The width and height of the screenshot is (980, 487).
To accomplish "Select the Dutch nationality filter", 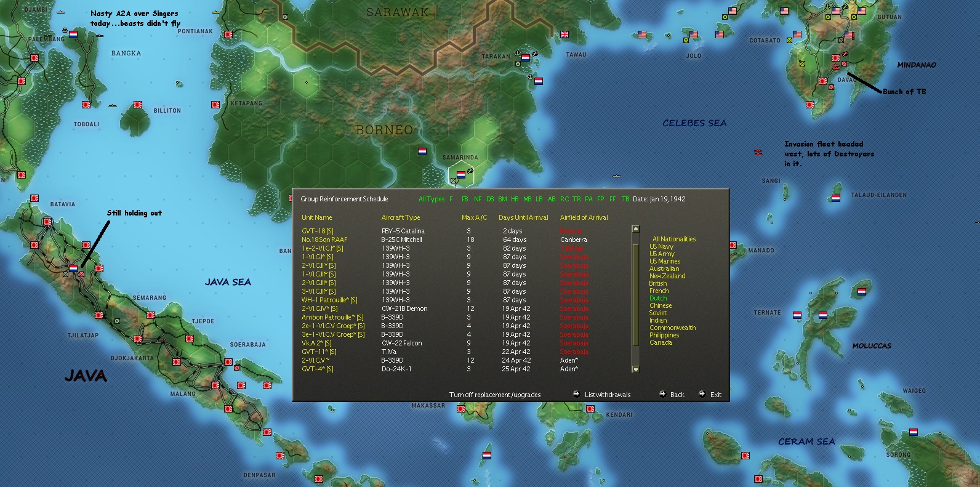I will [658, 298].
